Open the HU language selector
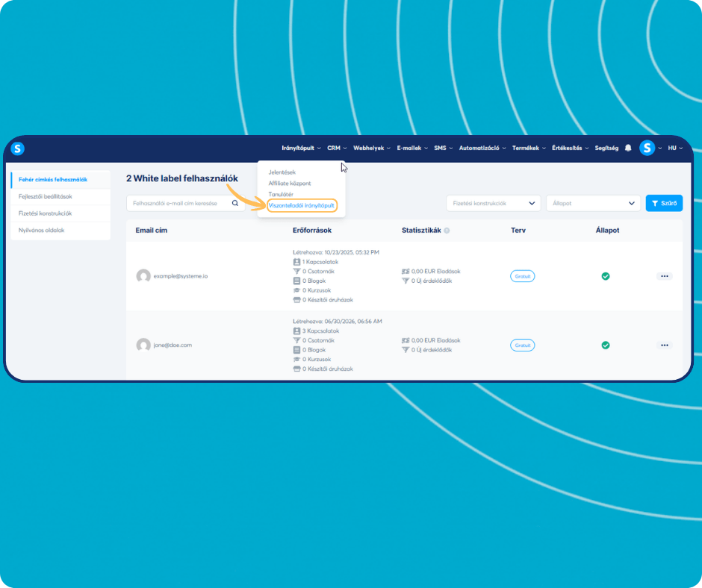702x588 pixels. pos(675,148)
